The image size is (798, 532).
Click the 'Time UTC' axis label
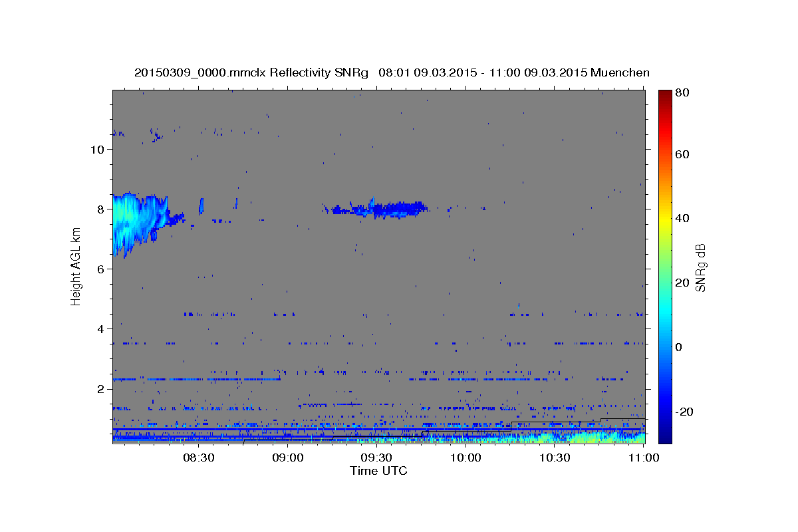(x=378, y=471)
